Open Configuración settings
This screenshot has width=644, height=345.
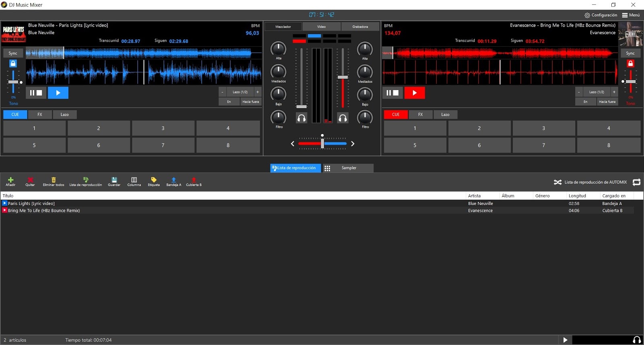(x=601, y=15)
